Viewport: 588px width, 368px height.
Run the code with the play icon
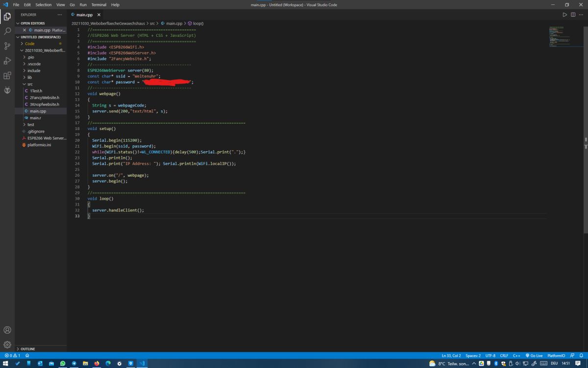(565, 15)
